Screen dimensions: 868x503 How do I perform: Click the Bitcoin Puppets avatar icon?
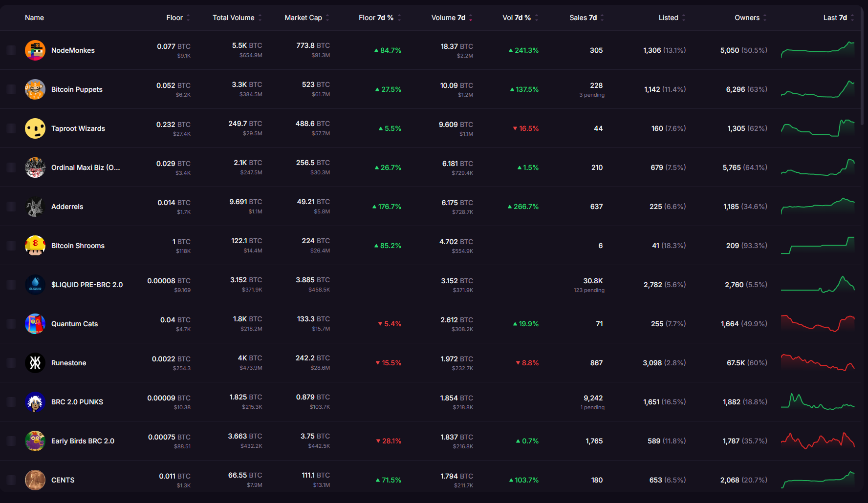click(35, 89)
